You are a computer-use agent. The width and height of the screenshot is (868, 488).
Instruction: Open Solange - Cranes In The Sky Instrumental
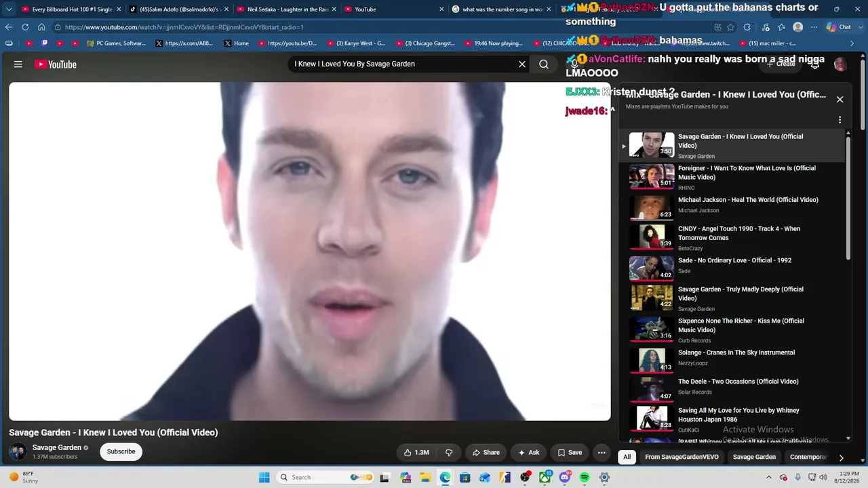tap(732, 359)
